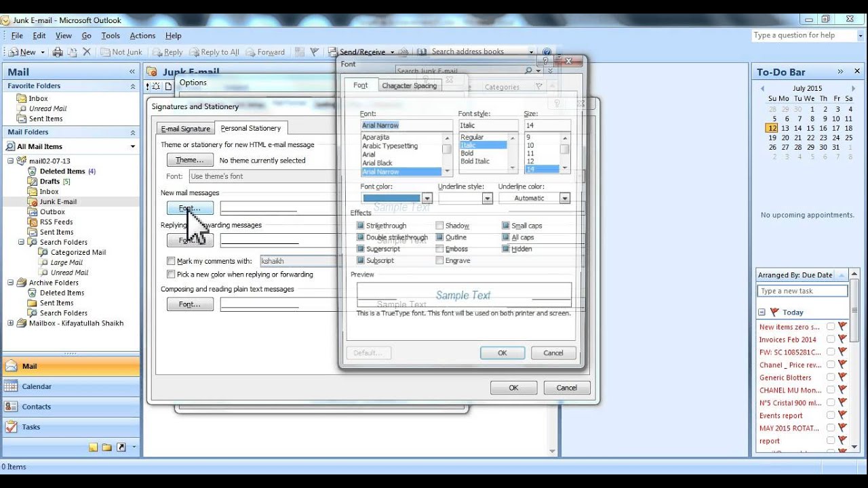Viewport: 868px width, 488px height.
Task: Select the Personal Stationery tab
Action: [251, 128]
